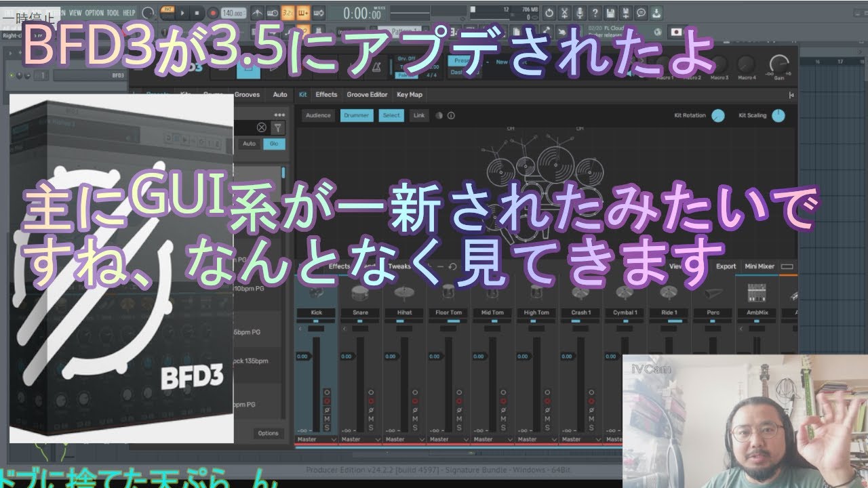Open the FL Studio HELP menu
This screenshot has height=488, width=868.
coord(129,13)
